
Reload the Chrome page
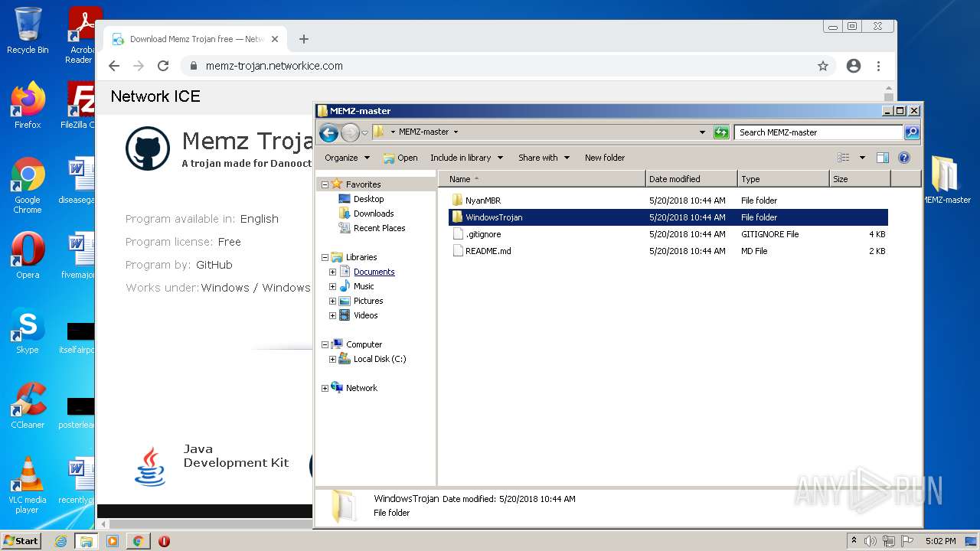[x=163, y=66]
